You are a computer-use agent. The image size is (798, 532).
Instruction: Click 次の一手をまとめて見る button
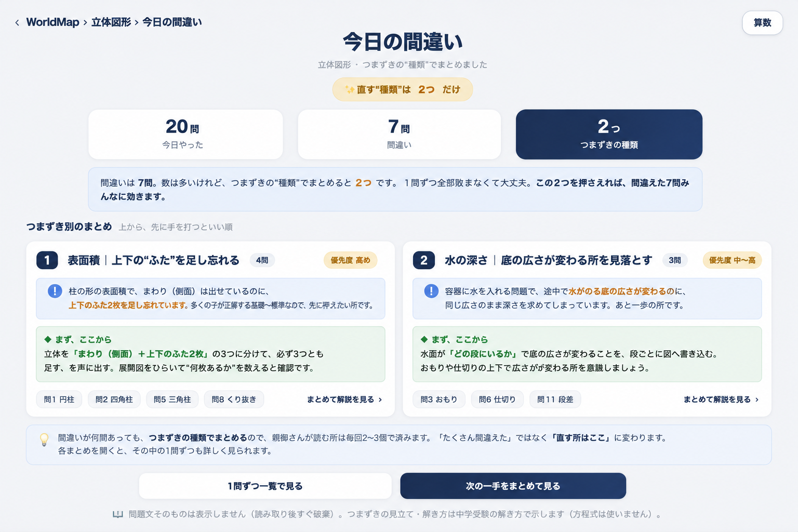513,486
